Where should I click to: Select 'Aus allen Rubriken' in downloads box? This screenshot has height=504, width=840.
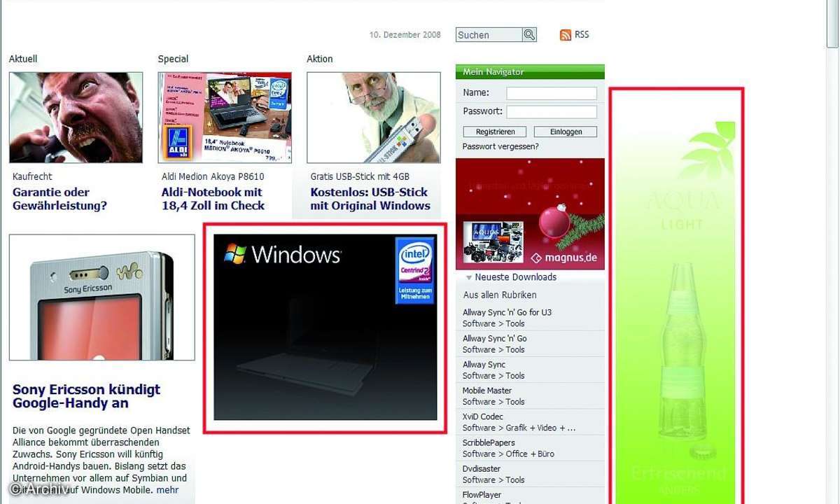pos(500,295)
